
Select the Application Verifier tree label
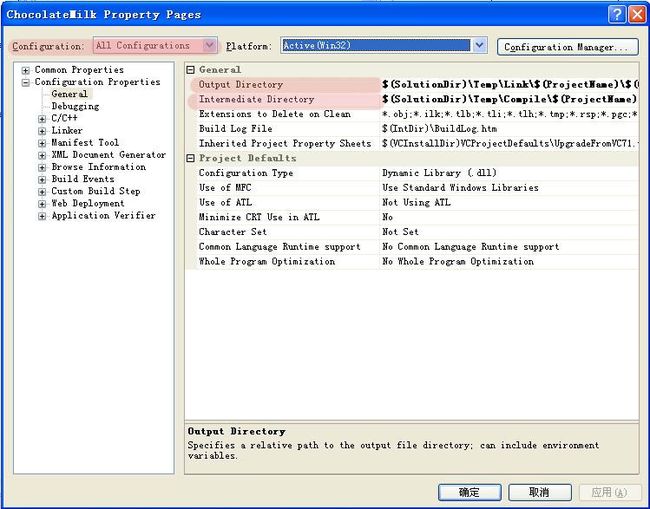tap(103, 216)
